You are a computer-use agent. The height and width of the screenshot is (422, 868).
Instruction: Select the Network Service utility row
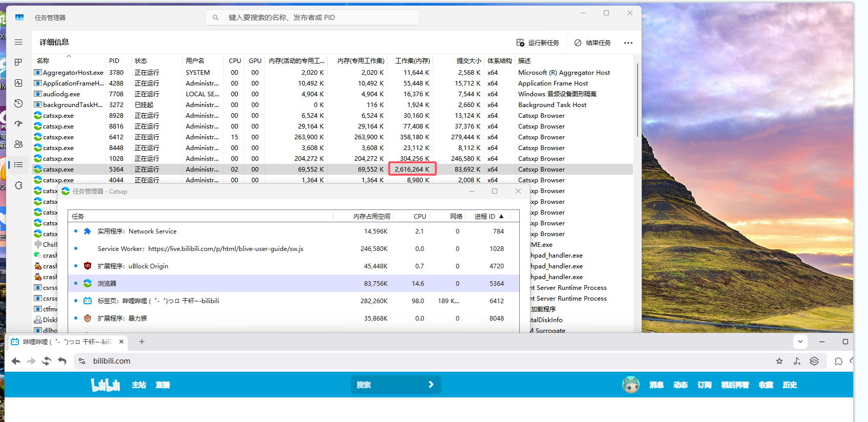click(x=293, y=231)
